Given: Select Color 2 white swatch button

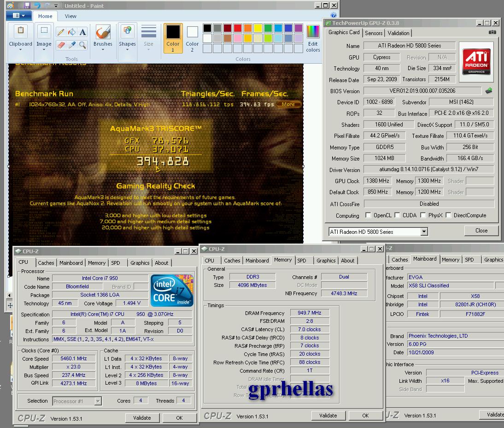Looking at the screenshot, I should click(x=192, y=38).
